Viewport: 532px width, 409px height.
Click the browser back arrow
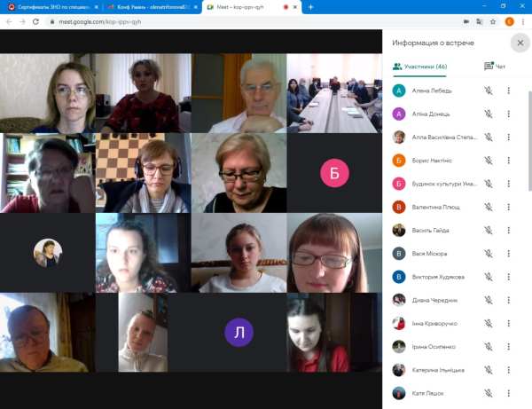9,21
